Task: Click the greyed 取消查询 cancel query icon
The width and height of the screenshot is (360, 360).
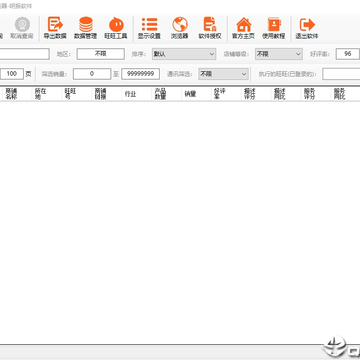Action: [x=22, y=28]
